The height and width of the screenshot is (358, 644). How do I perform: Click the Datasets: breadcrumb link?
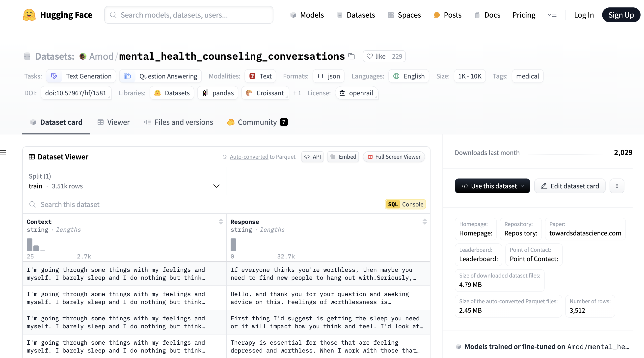(55, 56)
